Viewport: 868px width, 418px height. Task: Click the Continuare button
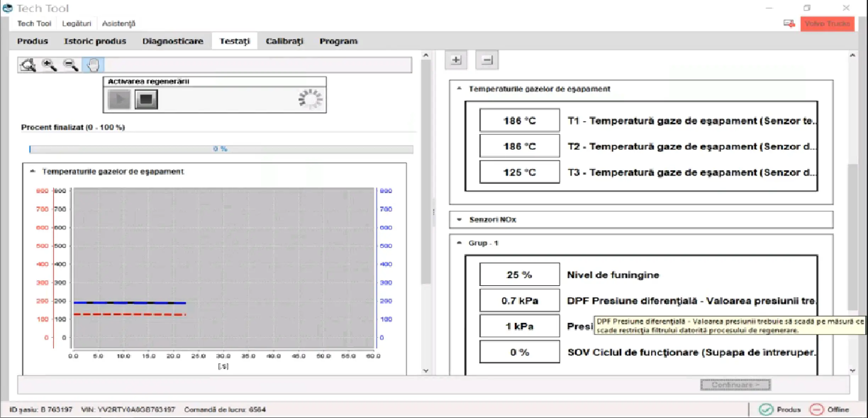coord(735,385)
